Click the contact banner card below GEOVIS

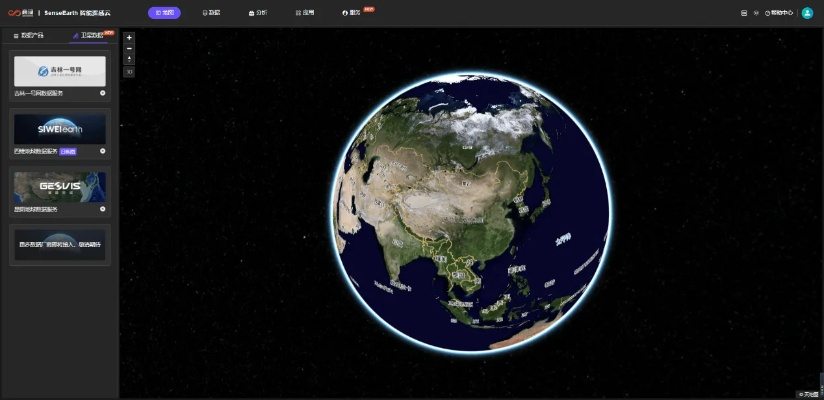(60, 244)
